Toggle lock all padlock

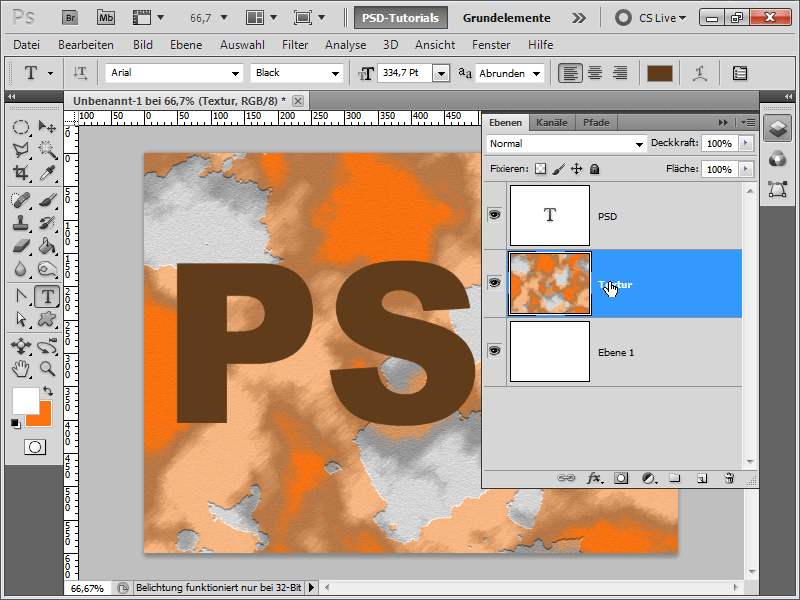tap(594, 169)
